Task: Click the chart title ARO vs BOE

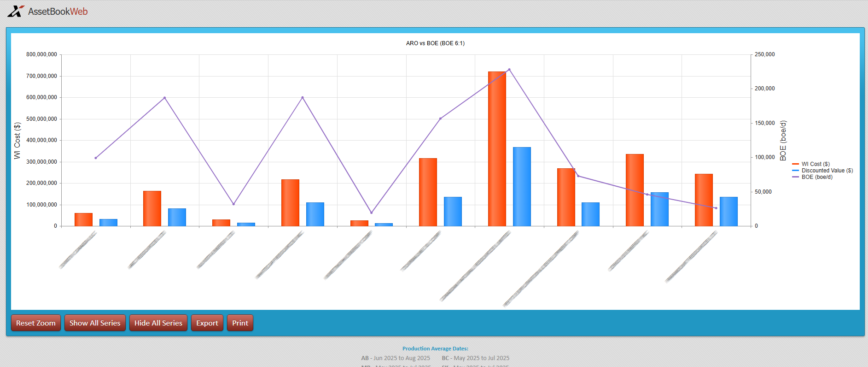Action: coord(435,43)
